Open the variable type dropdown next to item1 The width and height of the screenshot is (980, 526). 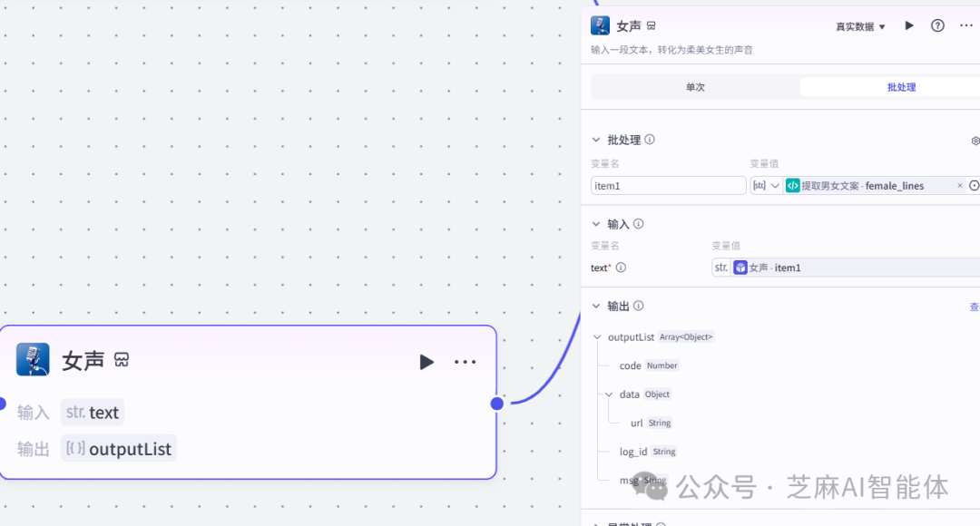[766, 186]
